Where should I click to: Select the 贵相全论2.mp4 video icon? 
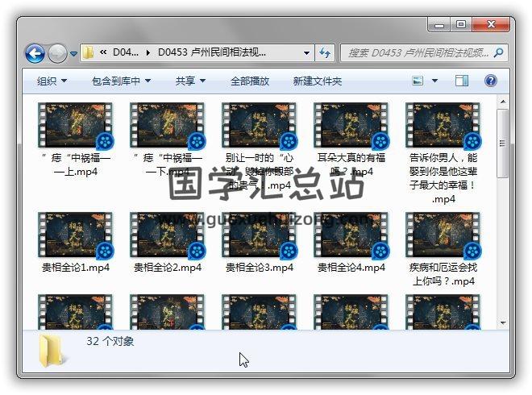click(x=167, y=235)
